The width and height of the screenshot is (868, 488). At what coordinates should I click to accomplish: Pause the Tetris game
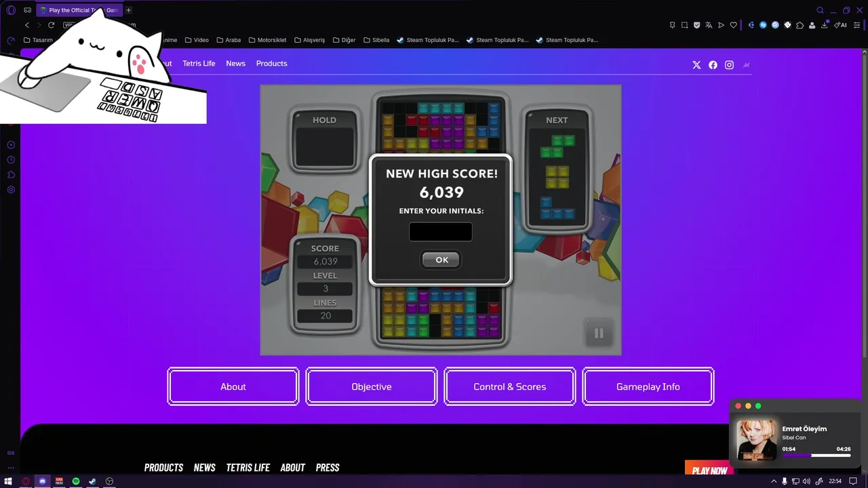[599, 333]
